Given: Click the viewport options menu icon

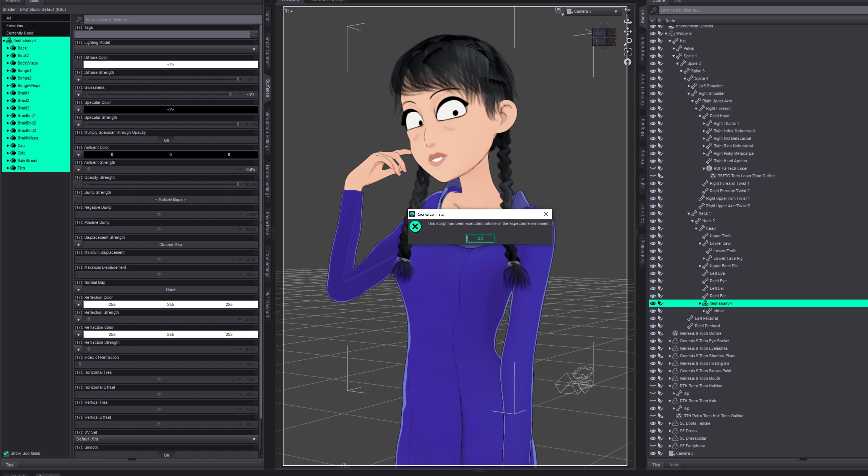Looking at the screenshot, I should (628, 11).
